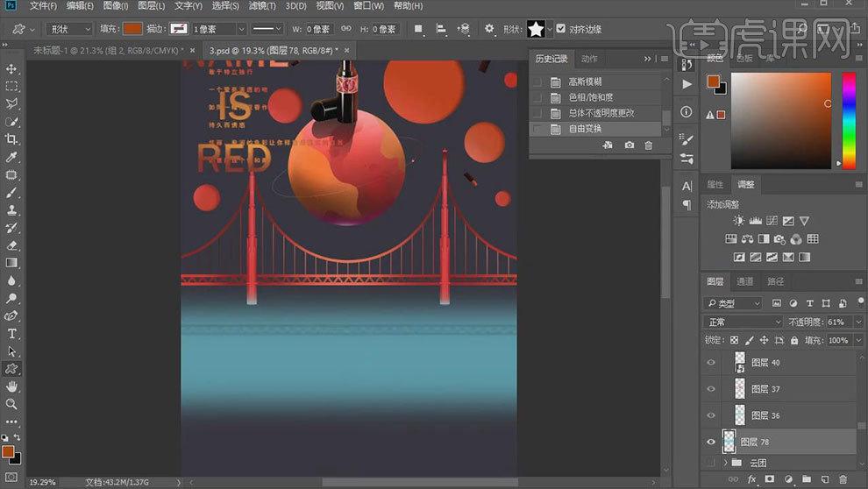Expand the 云团 layer group
Screen dimensions: 868x489
(725, 463)
